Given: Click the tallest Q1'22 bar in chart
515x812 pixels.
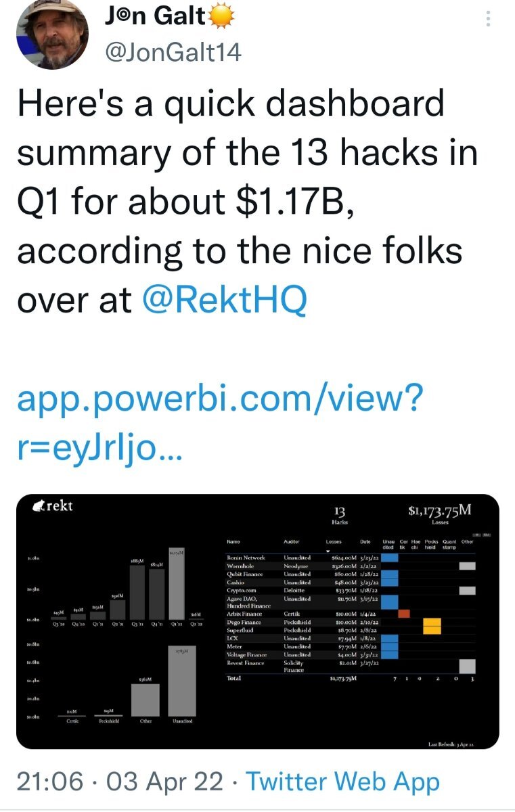Looking at the screenshot, I should (177, 583).
